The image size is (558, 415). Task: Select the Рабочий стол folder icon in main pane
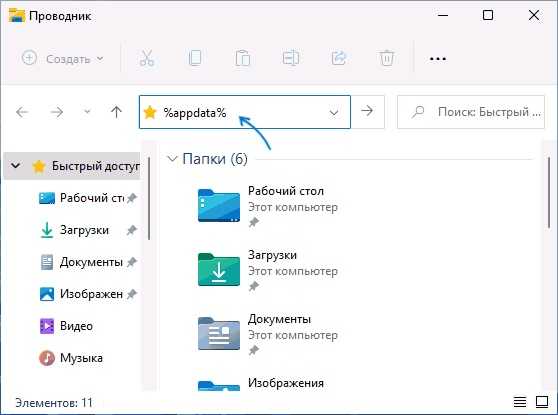click(x=219, y=205)
